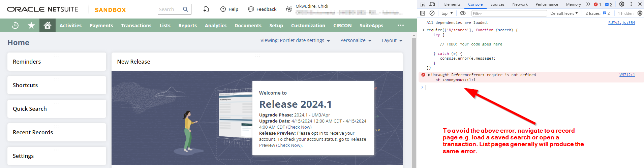The image size is (644, 168).
Task: Click the blue issues count badge in tab bar
Action: 609,4
